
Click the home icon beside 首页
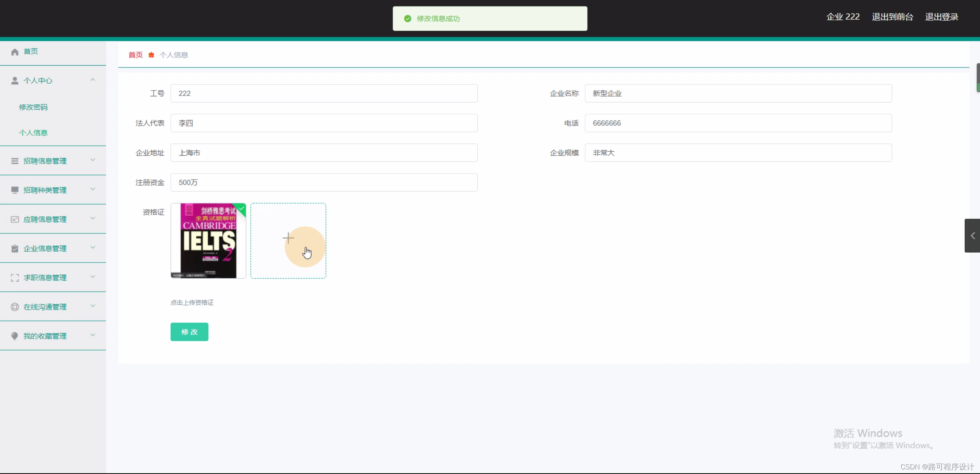coord(15,51)
